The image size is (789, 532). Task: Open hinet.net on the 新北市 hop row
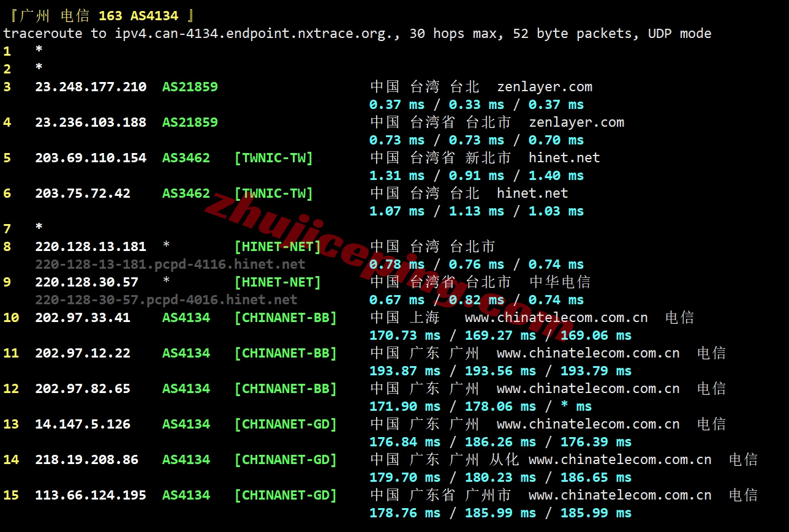[564, 158]
